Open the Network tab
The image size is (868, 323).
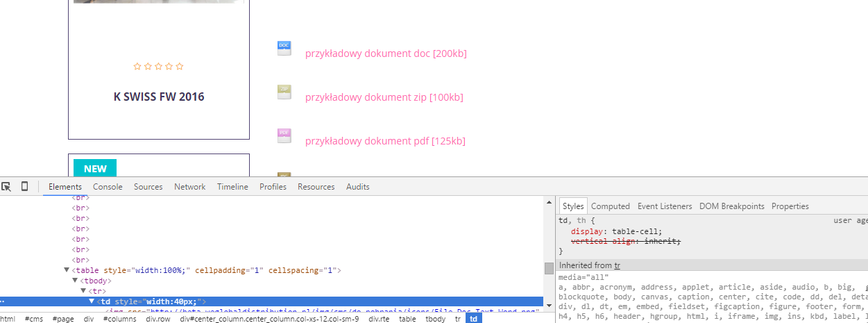(190, 187)
